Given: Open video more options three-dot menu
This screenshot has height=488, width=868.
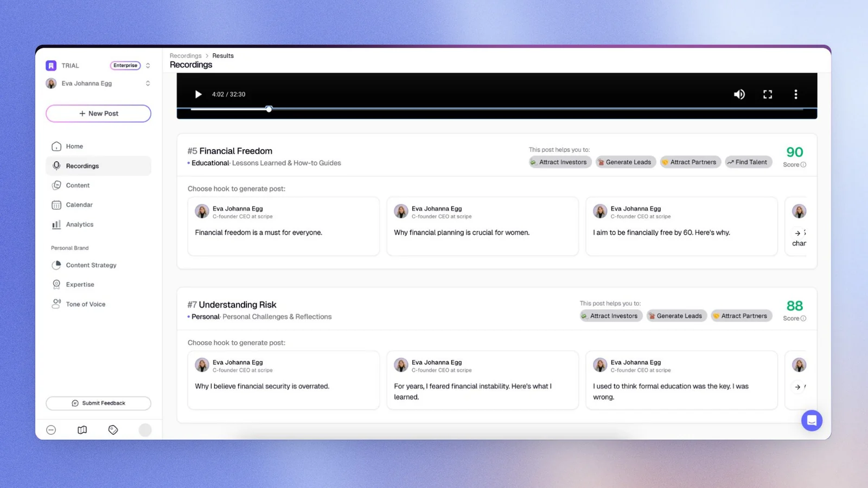Looking at the screenshot, I should [x=796, y=94].
